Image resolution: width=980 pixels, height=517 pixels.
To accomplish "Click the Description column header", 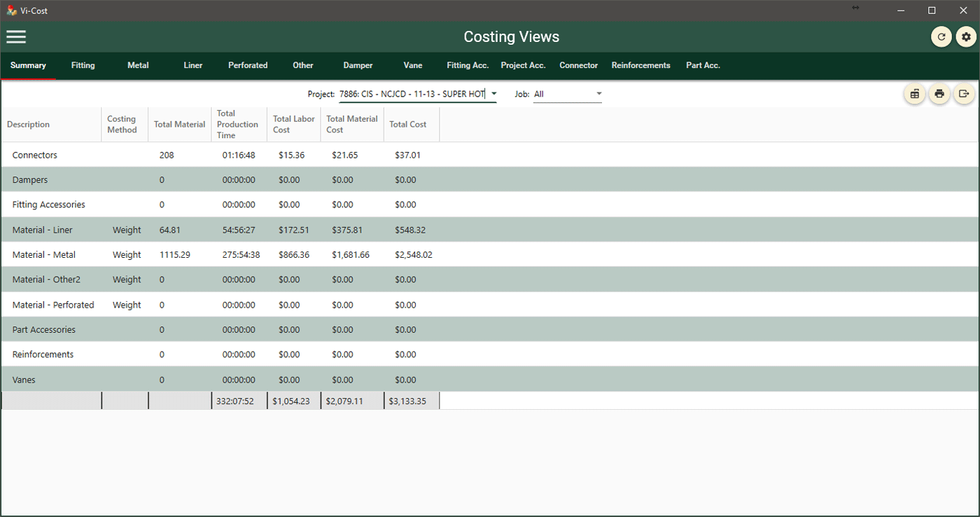I will [x=29, y=125].
